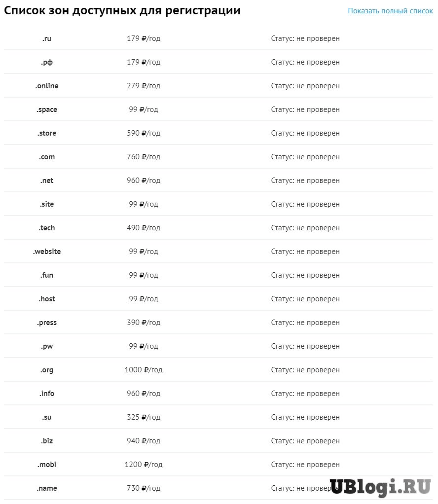Screen dimensions: 438x504
Task: Click the 940 ₽/год price for .biz
Action: [144, 441]
